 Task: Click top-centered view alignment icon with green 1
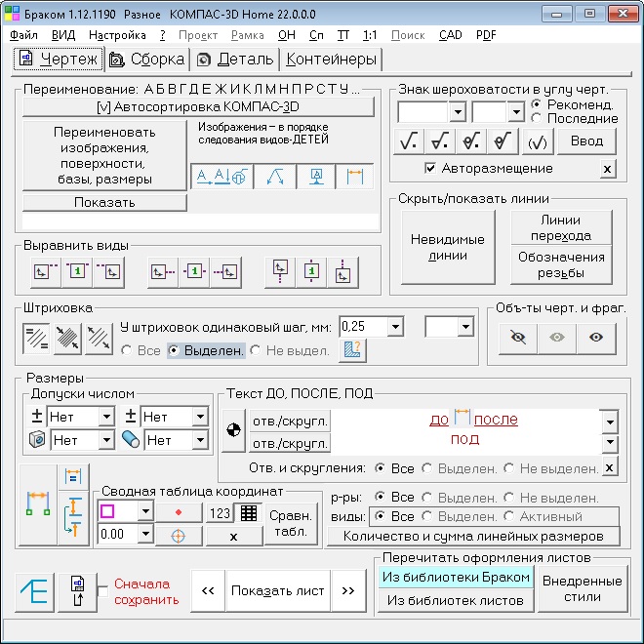77,272
